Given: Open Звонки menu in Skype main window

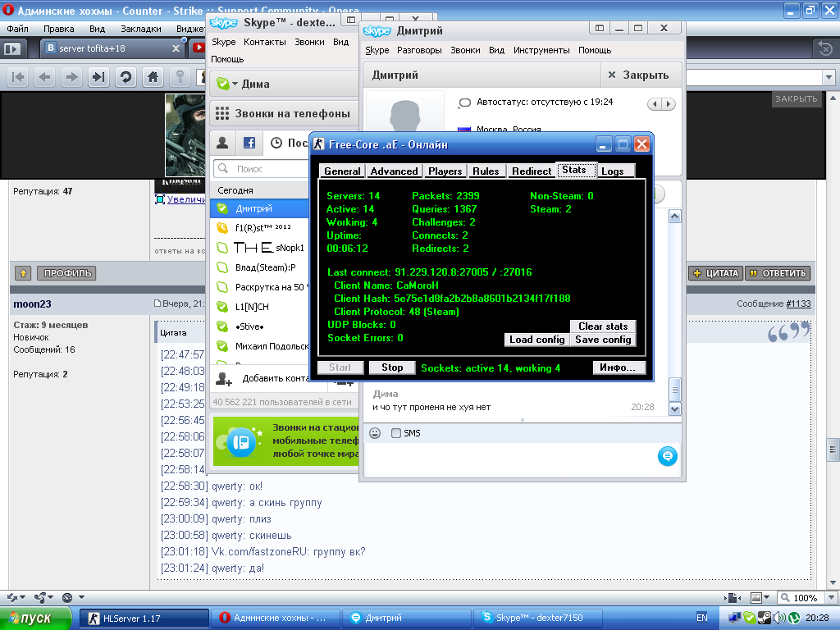Looking at the screenshot, I should 309,42.
